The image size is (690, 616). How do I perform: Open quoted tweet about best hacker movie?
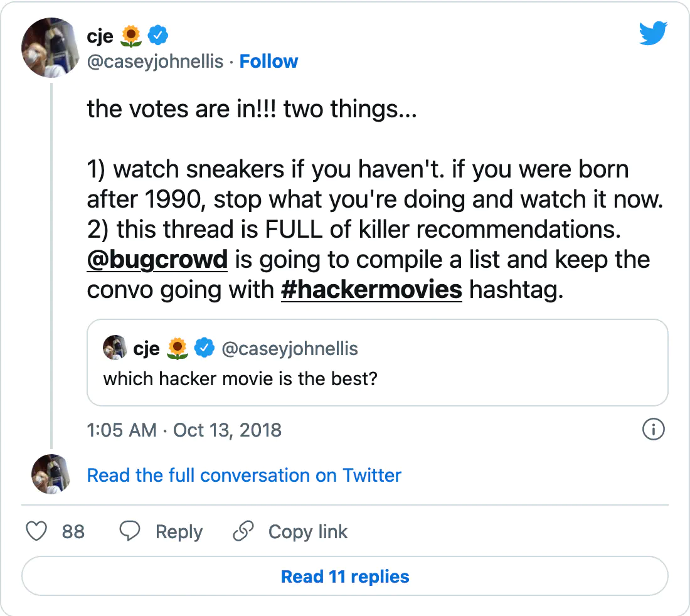[x=376, y=380]
